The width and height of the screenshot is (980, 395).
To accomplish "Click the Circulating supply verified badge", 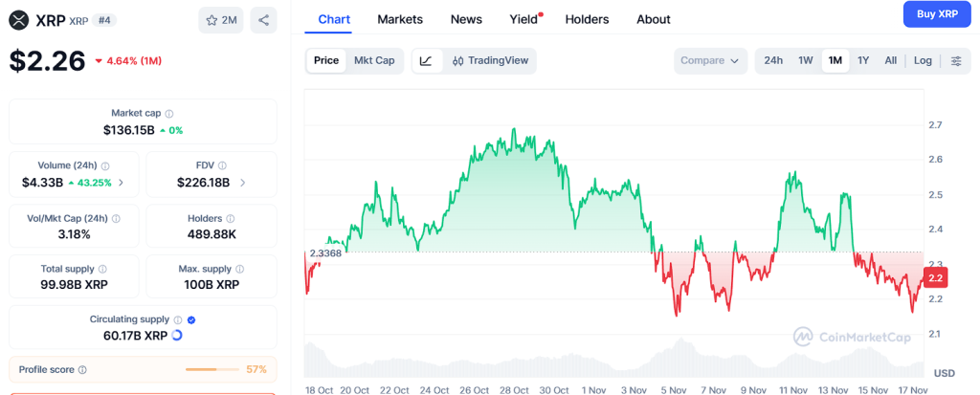I will (x=191, y=319).
